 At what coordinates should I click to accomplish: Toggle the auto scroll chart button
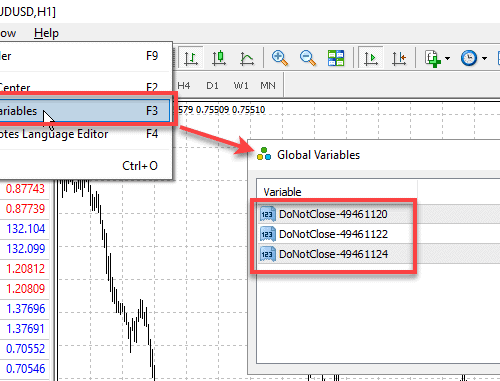pyautogui.click(x=371, y=58)
